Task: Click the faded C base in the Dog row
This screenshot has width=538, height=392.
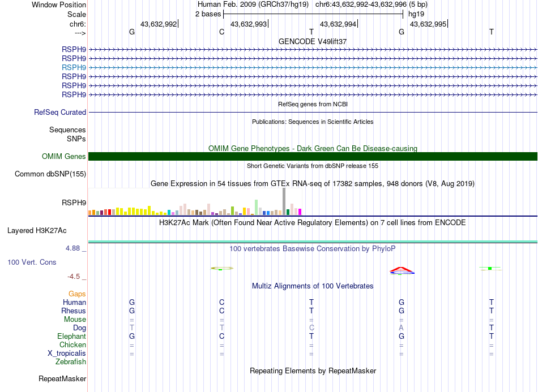Action: pos(311,328)
